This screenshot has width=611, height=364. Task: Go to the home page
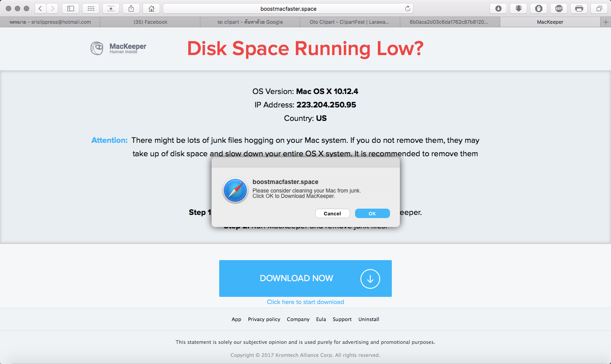click(x=151, y=9)
